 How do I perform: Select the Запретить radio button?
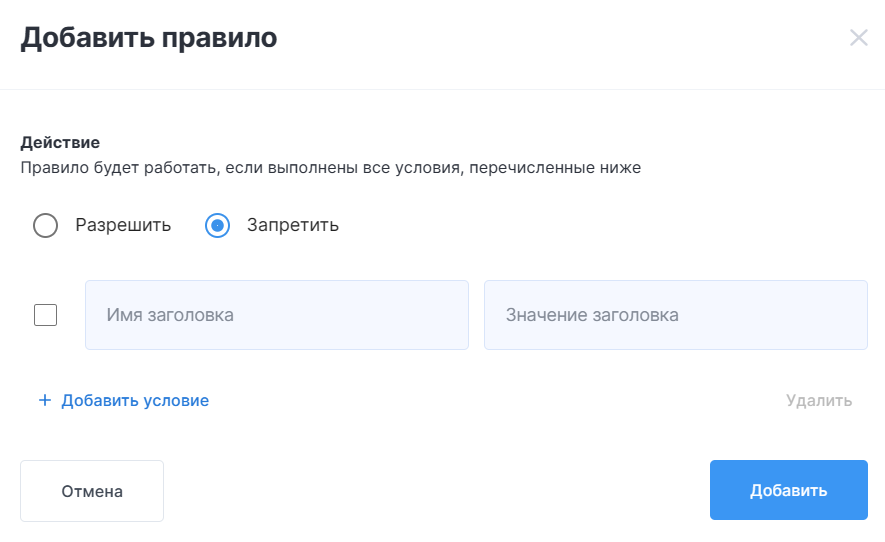coord(217,225)
